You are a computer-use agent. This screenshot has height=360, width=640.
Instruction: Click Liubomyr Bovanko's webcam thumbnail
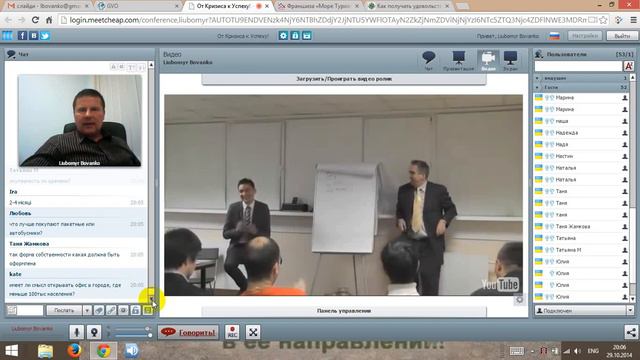(x=80, y=120)
